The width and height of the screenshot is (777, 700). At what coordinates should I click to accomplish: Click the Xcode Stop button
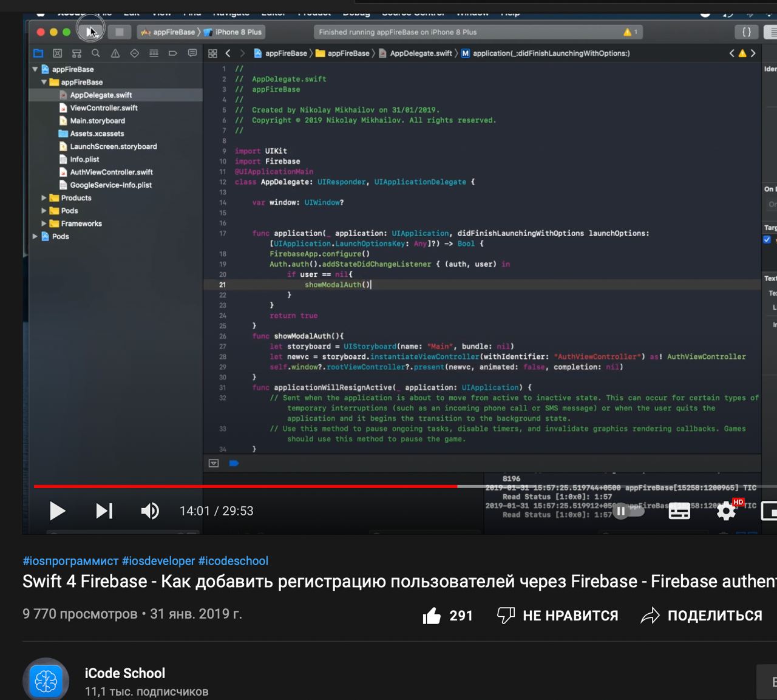click(x=120, y=32)
